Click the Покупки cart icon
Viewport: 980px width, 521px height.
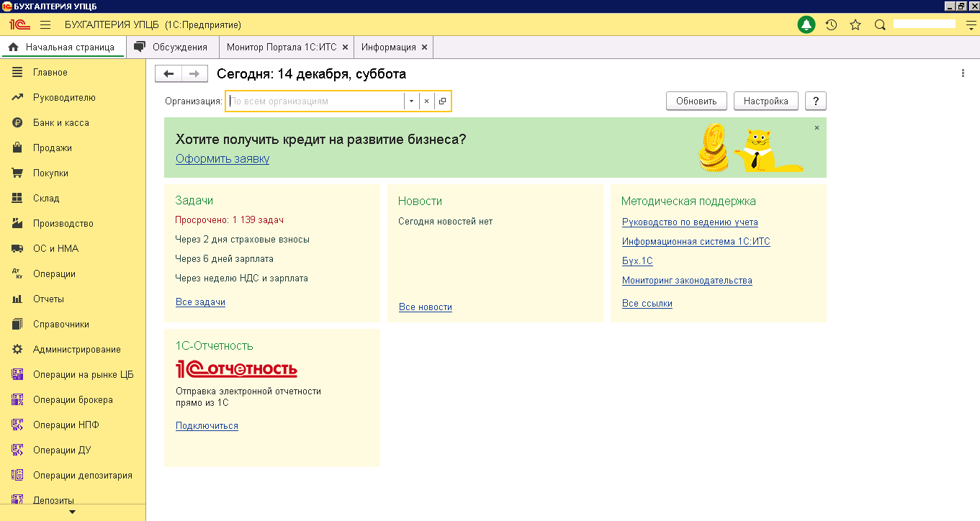click(x=17, y=173)
